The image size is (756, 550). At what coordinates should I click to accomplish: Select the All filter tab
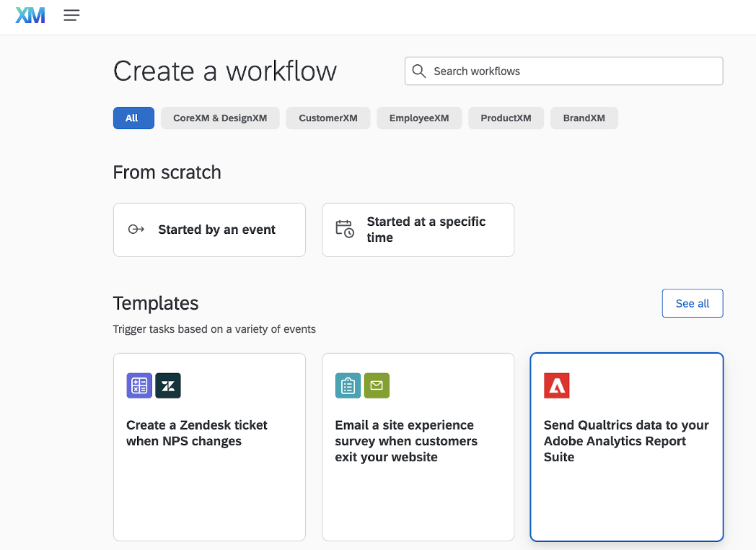(x=133, y=118)
